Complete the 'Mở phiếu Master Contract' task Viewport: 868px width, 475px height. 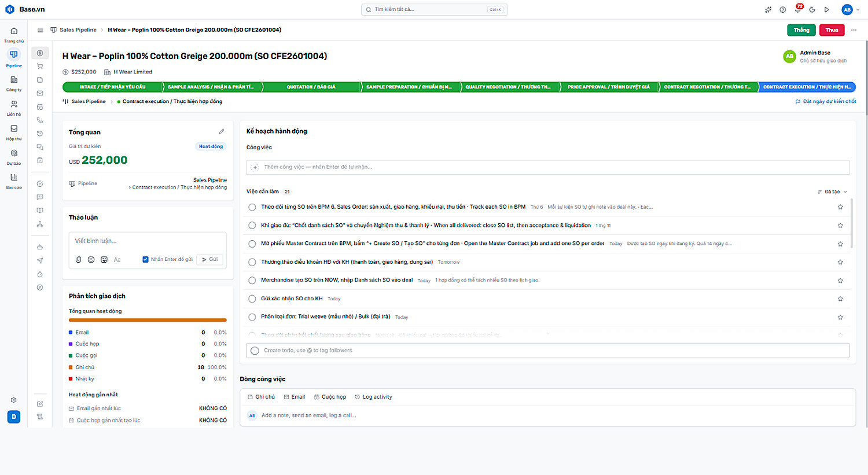(252, 244)
